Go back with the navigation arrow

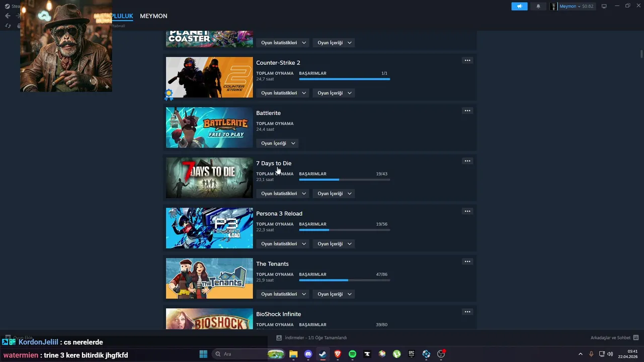(8, 16)
